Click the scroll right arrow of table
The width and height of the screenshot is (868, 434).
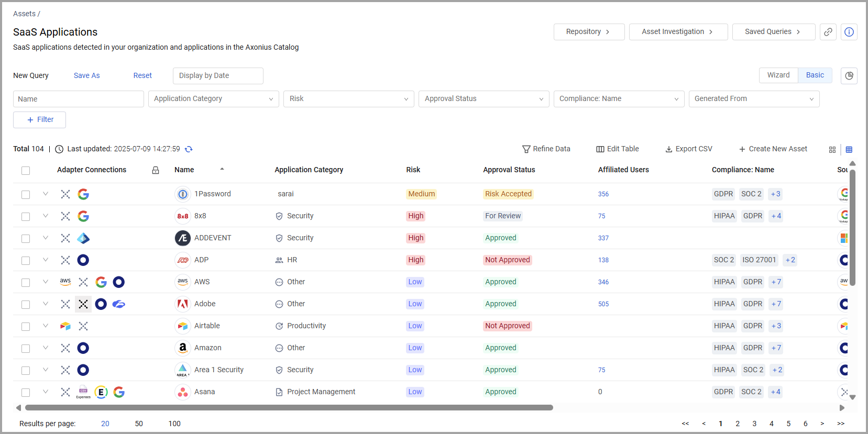pos(842,408)
